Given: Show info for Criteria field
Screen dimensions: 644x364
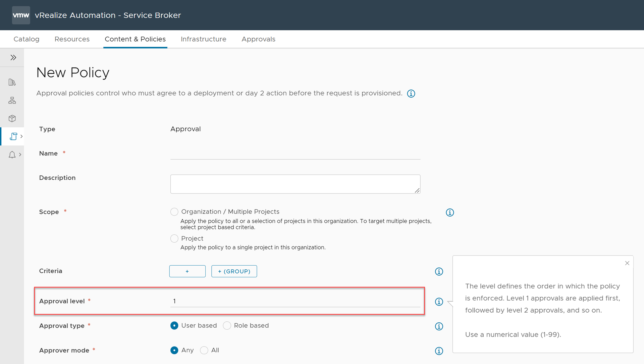Looking at the screenshot, I should pyautogui.click(x=439, y=272).
